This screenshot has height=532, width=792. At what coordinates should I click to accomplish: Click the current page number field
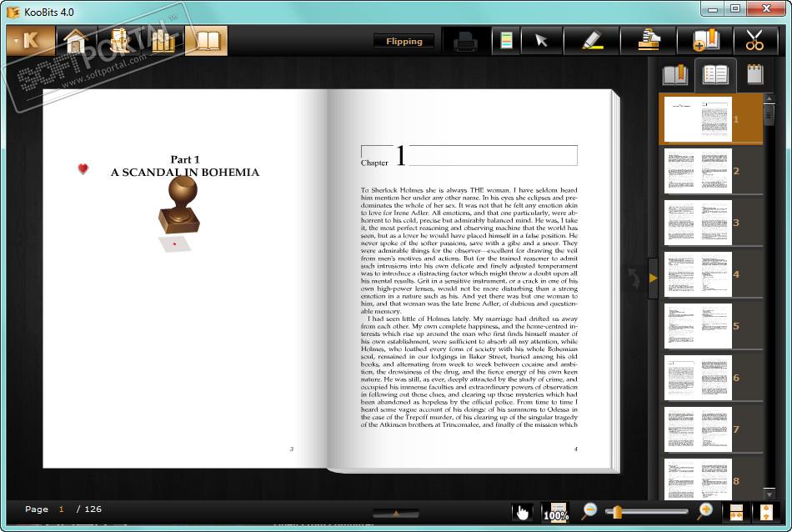(62, 509)
